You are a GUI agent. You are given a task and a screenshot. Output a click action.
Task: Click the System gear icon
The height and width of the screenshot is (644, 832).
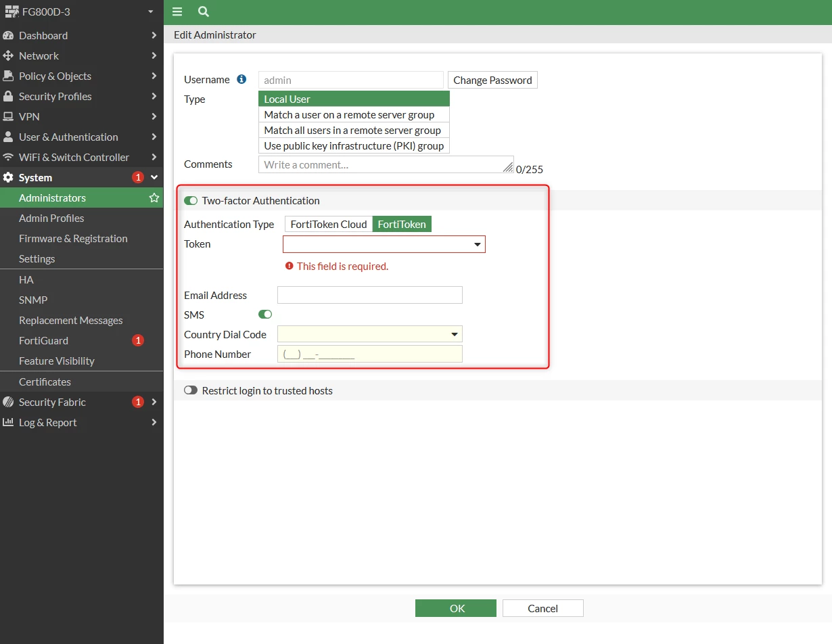tap(8, 177)
